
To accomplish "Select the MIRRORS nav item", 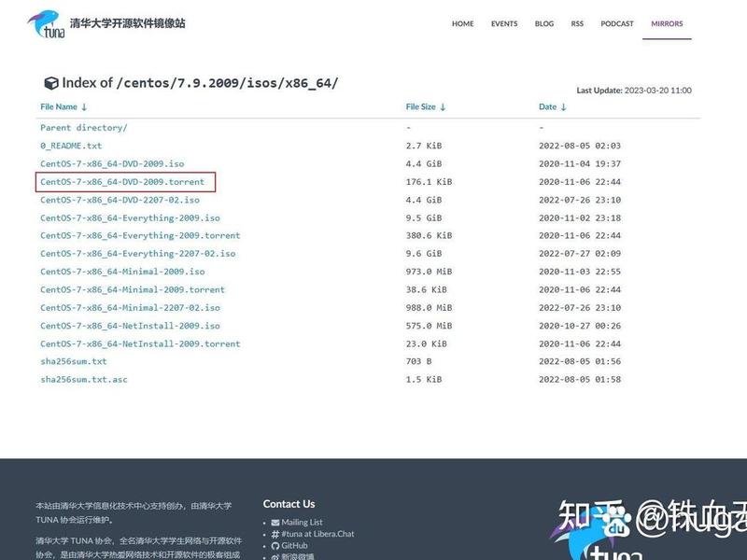I will tap(667, 24).
